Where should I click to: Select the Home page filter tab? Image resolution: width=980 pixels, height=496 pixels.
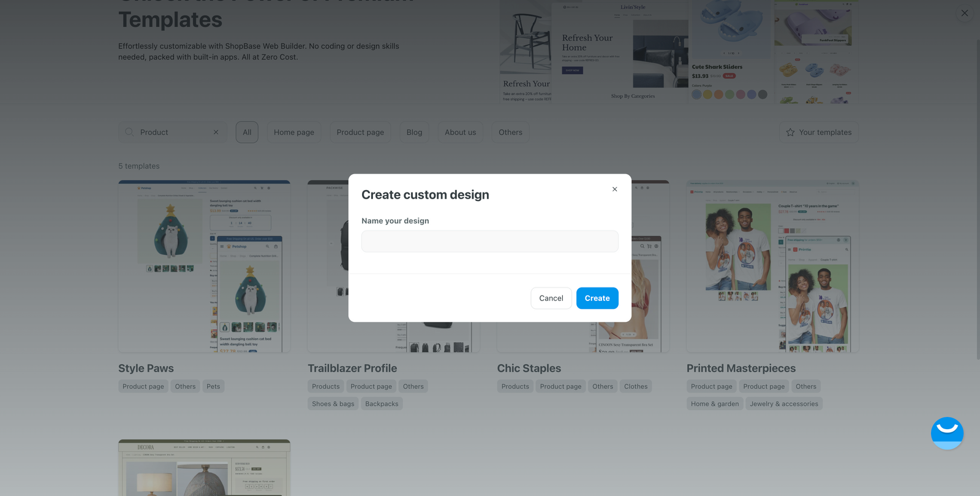[x=294, y=132]
